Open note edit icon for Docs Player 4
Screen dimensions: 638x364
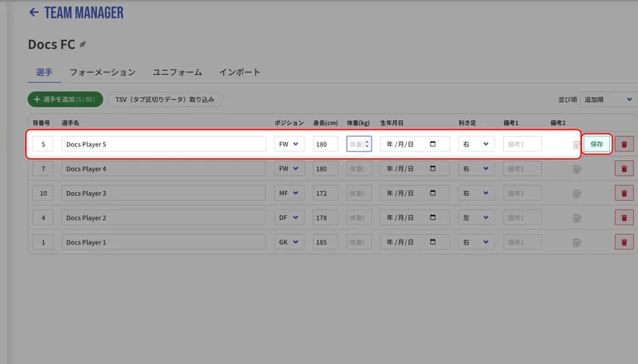coord(577,170)
